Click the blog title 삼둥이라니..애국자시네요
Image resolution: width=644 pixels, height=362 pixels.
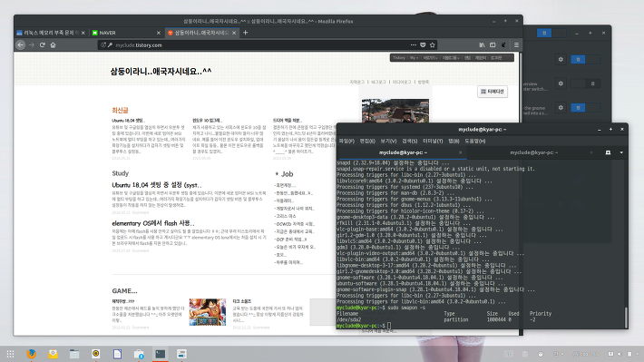point(161,72)
